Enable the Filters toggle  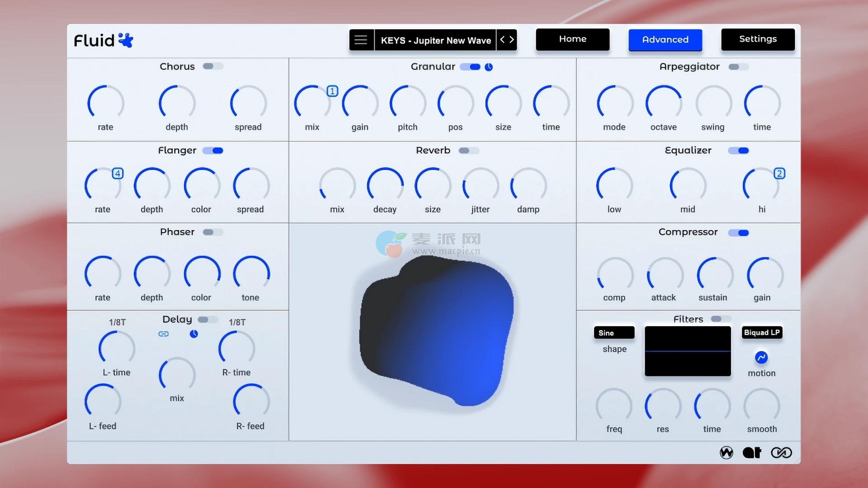pyautogui.click(x=721, y=319)
